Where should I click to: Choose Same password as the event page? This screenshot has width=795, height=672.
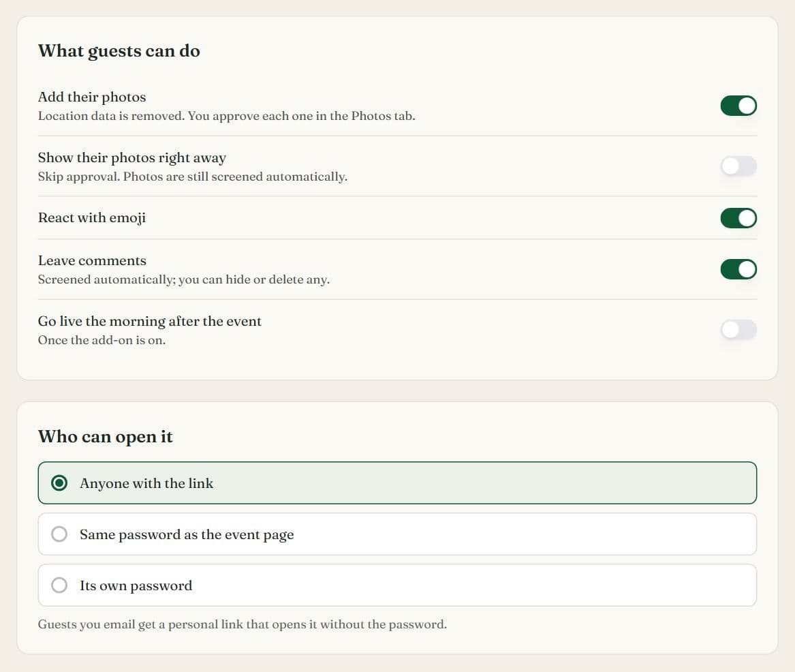(398, 534)
